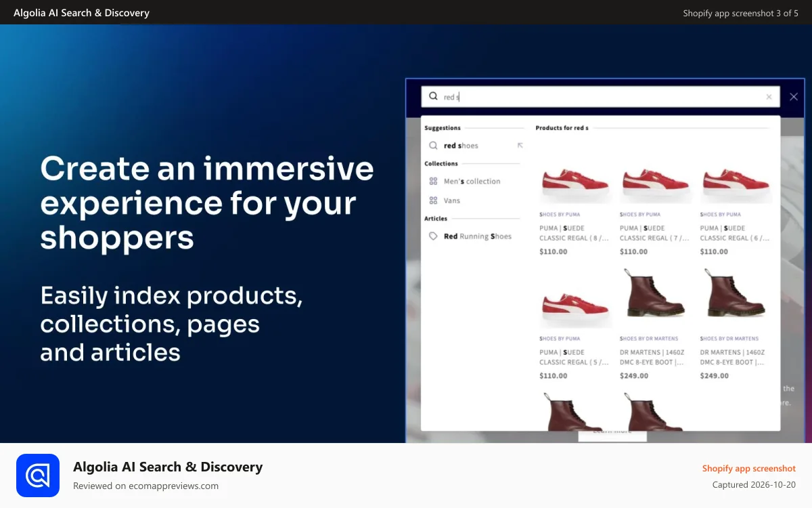Image resolution: width=812 pixels, height=508 pixels.
Task: Click the 'red s' search input field
Action: [x=600, y=97]
